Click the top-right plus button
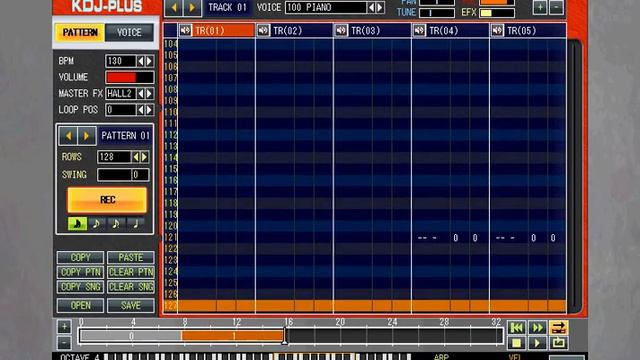 click(540, 7)
